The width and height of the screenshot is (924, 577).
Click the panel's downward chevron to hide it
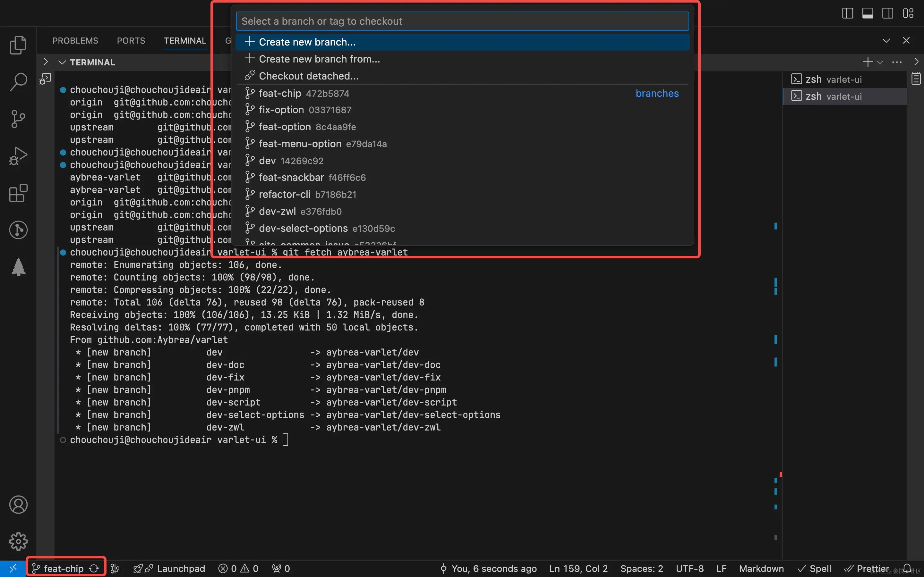point(886,40)
